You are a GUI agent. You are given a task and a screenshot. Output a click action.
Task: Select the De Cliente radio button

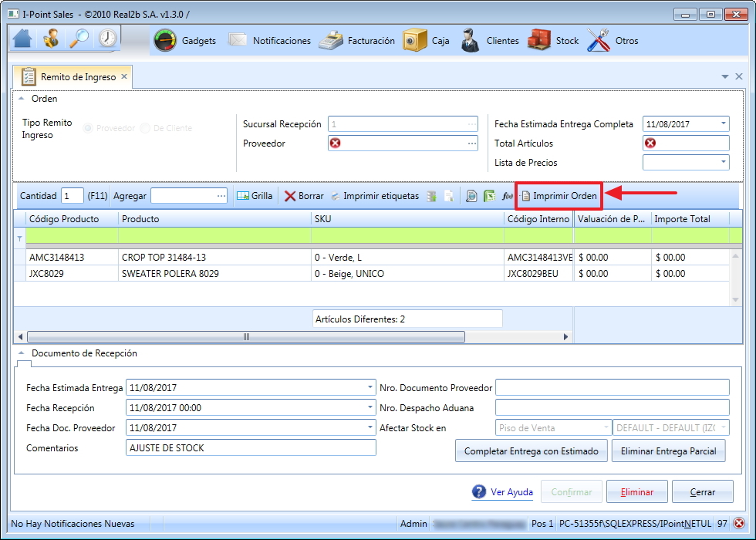[145, 128]
